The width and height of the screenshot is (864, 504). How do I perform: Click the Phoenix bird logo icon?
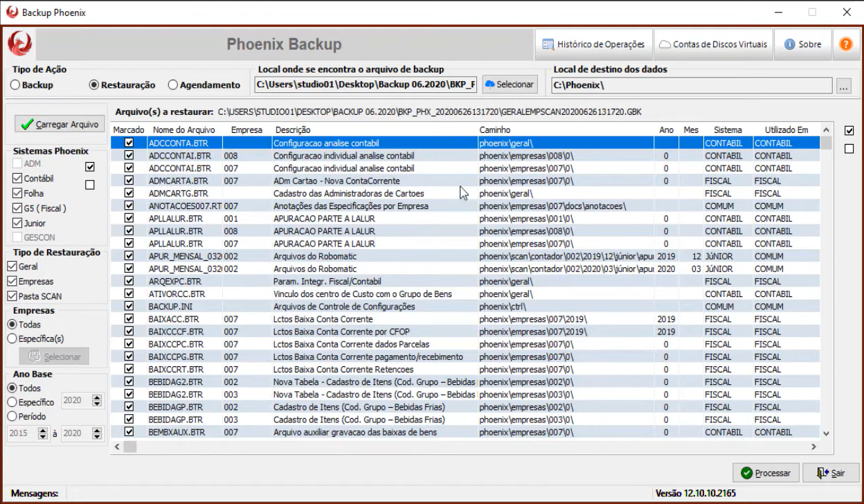(20, 44)
